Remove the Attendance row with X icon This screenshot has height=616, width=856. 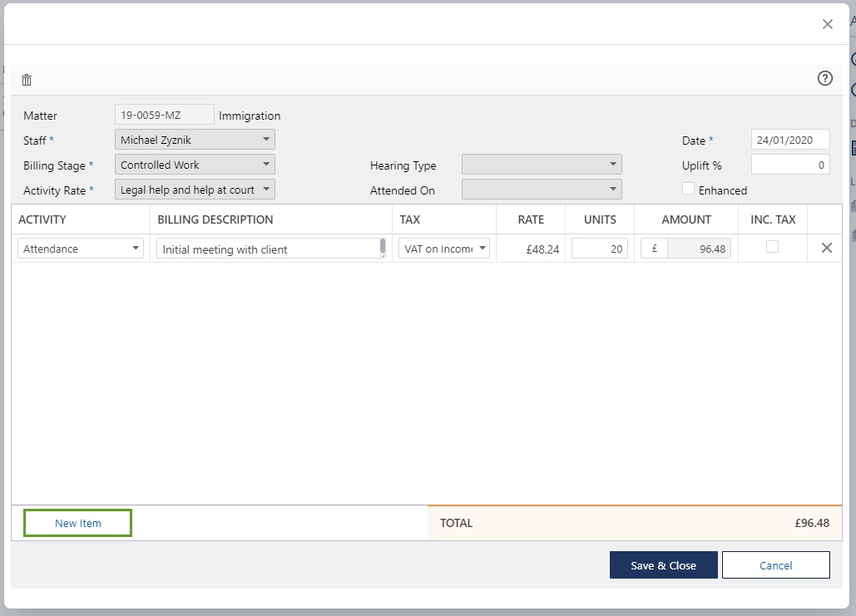pos(826,248)
